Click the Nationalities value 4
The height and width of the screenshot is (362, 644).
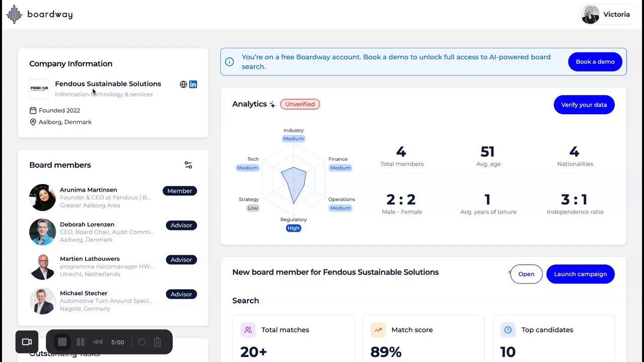coord(574,151)
